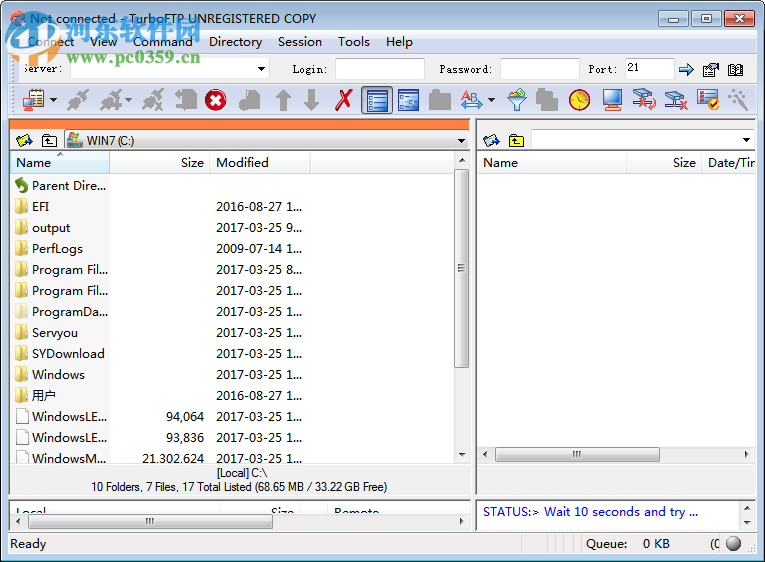Click in the Password input field
The height and width of the screenshot is (562, 765).
click(x=540, y=69)
